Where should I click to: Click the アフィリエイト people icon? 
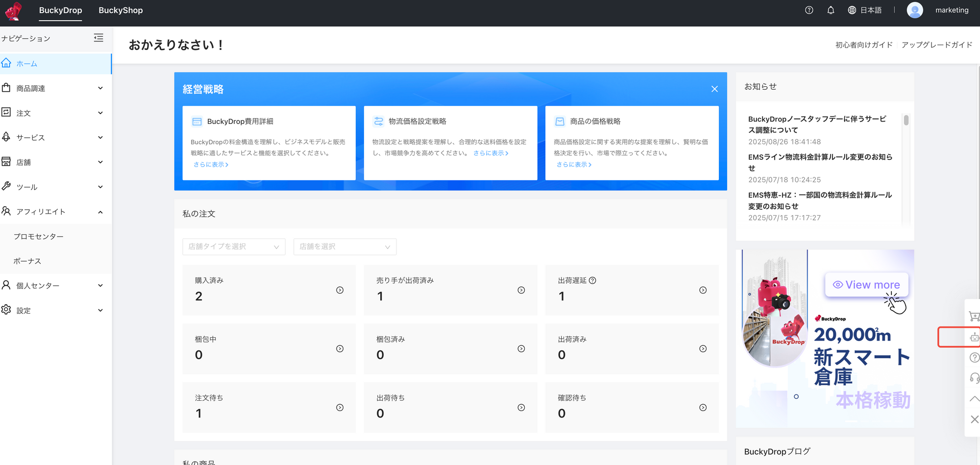click(x=6, y=211)
